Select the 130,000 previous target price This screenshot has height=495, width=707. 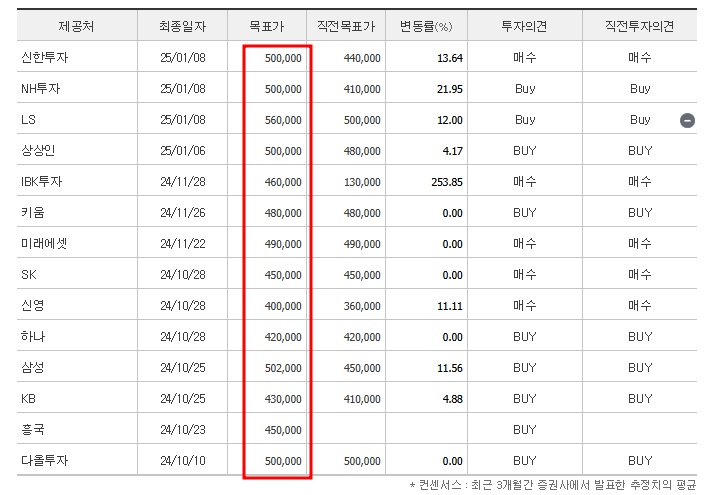pos(362,182)
